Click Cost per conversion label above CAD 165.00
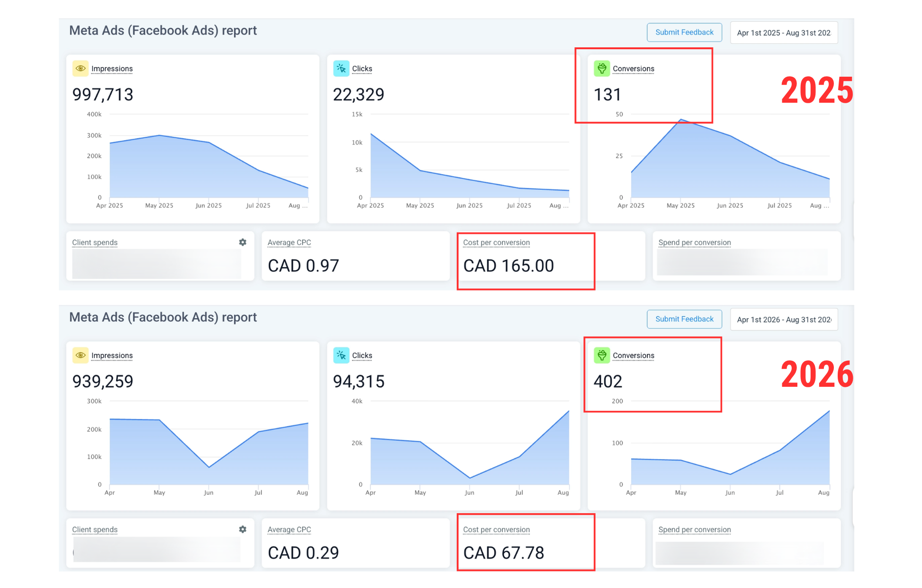Viewport: 922px width, 588px height. pyautogui.click(x=496, y=242)
